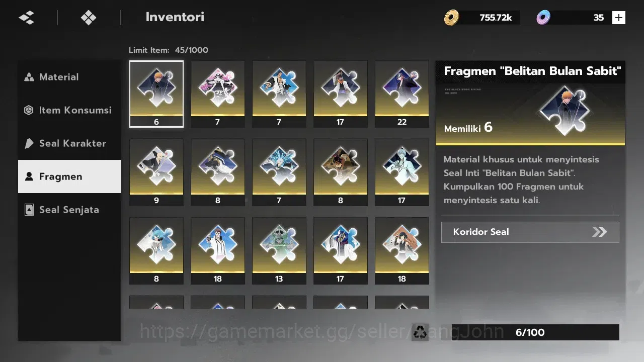Click the back arrow icon at top-left
Viewport: 644px width, 362px height.
pyautogui.click(x=26, y=18)
